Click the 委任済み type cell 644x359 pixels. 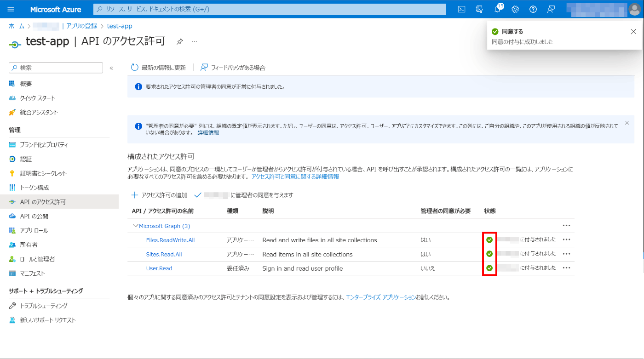[238, 268]
